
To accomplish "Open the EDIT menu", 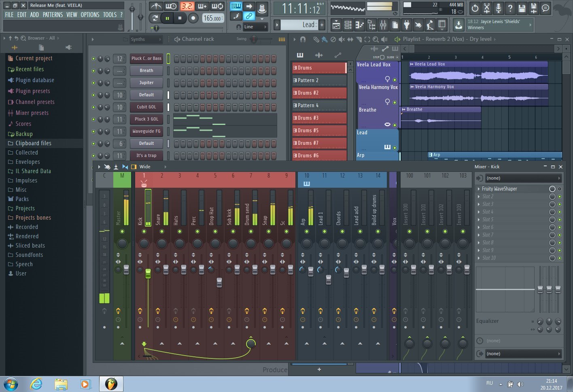I will tap(22, 15).
